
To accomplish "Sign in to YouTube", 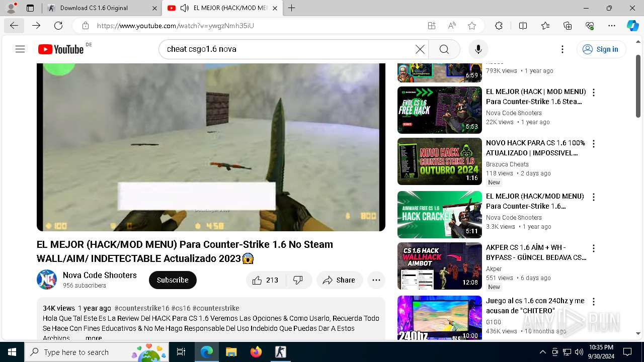I will 601,49.
